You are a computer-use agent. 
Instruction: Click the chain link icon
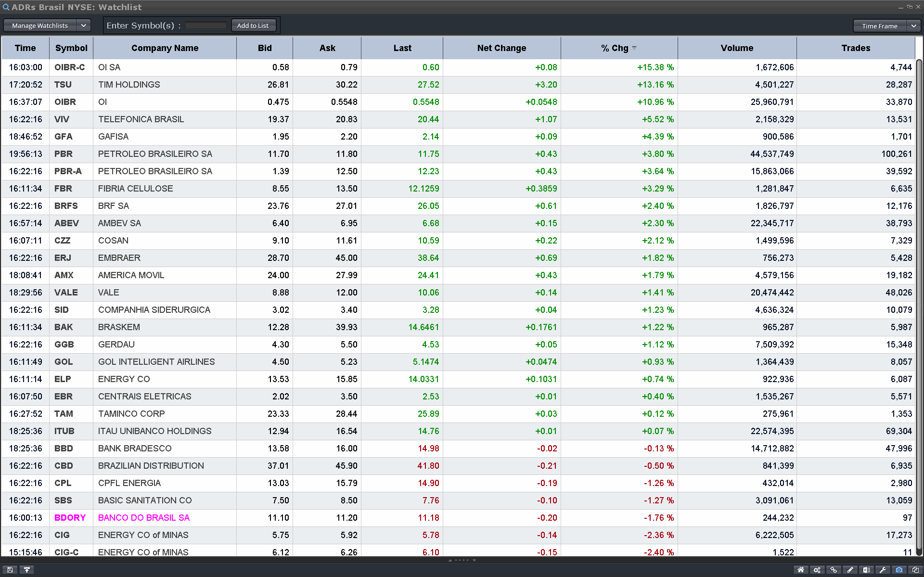[x=834, y=570]
